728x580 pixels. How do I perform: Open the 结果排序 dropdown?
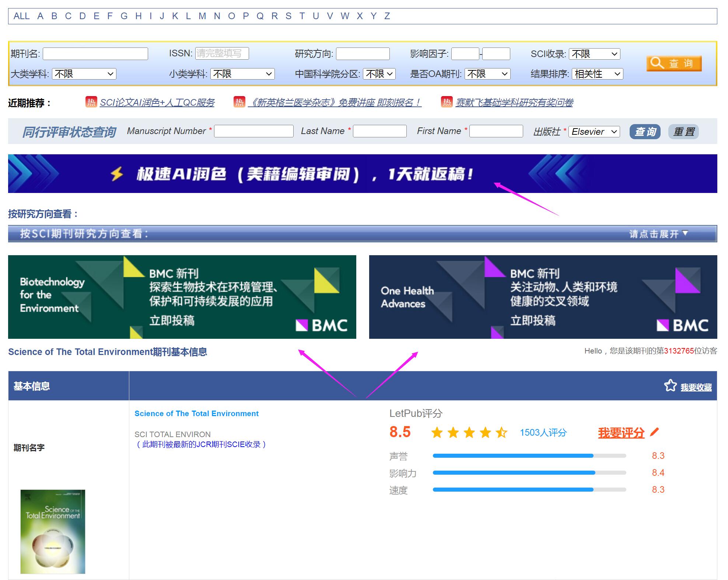point(597,74)
